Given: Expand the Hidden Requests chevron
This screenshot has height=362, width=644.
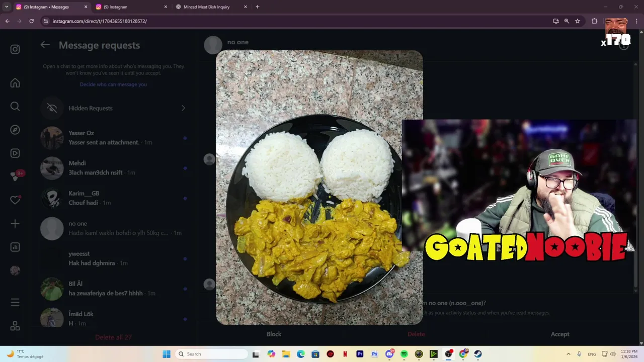Looking at the screenshot, I should tap(183, 108).
